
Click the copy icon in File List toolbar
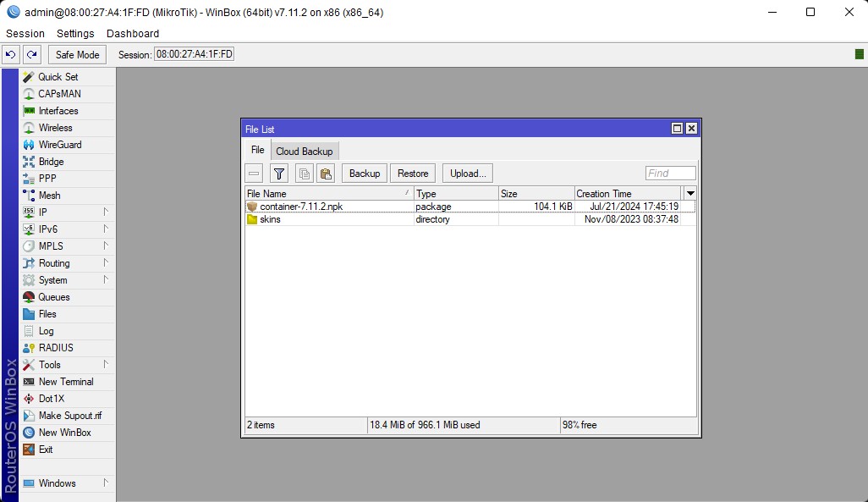pos(304,174)
